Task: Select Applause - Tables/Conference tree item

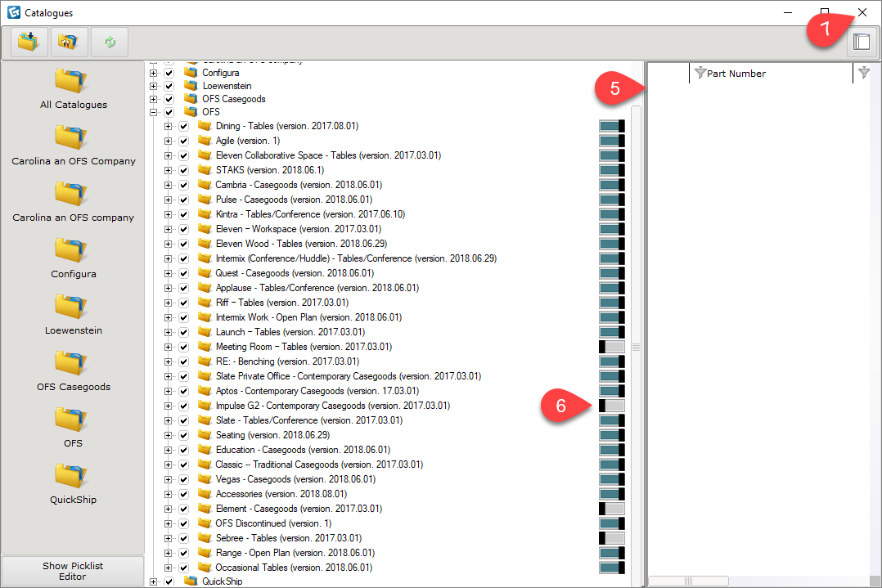Action: pyautogui.click(x=317, y=288)
